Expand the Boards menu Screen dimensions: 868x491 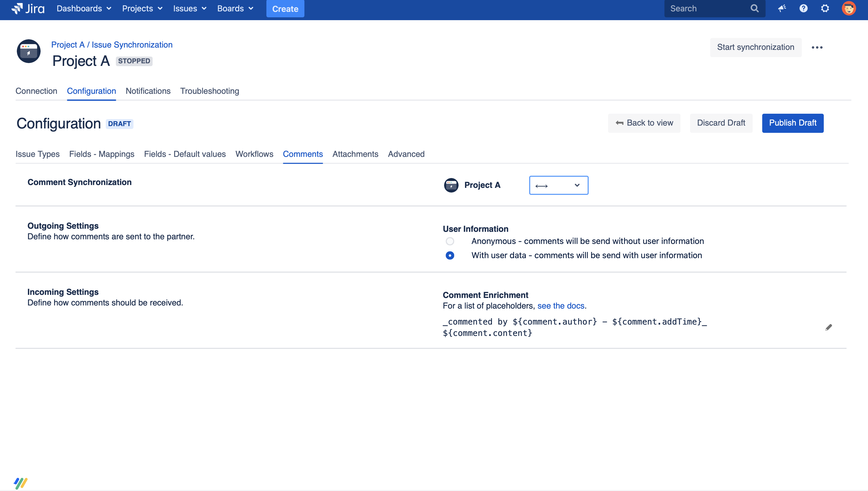(x=235, y=9)
